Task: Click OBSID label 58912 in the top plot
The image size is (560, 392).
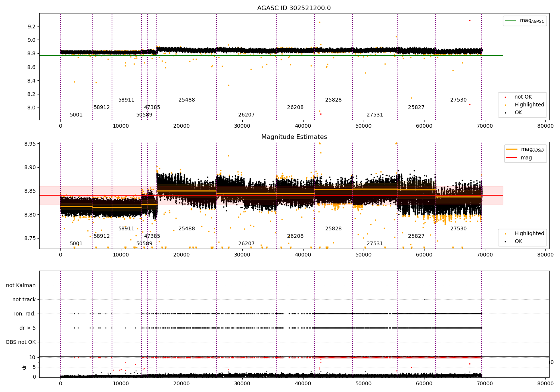Action: (x=102, y=108)
